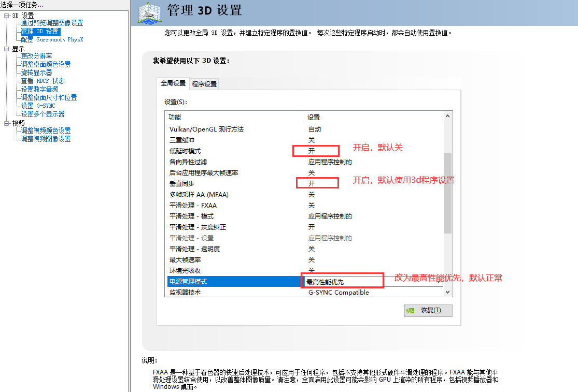The image size is (578, 392).
Task: Open 调整视频图像设置 page
Action: pos(46,139)
